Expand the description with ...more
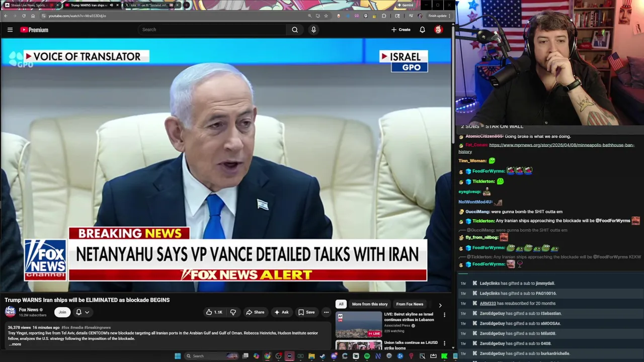 15,344
